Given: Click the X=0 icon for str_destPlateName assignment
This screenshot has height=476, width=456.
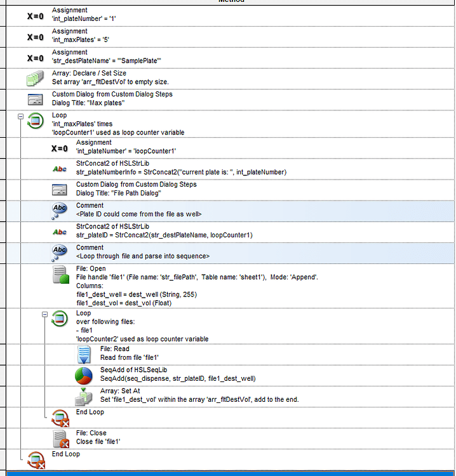Looking at the screenshot, I should 35,58.
